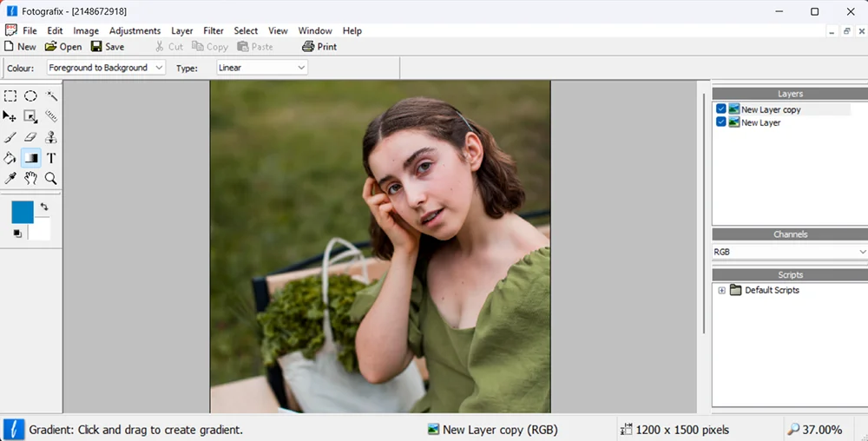
Task: Expand the Default Scripts folder
Action: tap(721, 290)
